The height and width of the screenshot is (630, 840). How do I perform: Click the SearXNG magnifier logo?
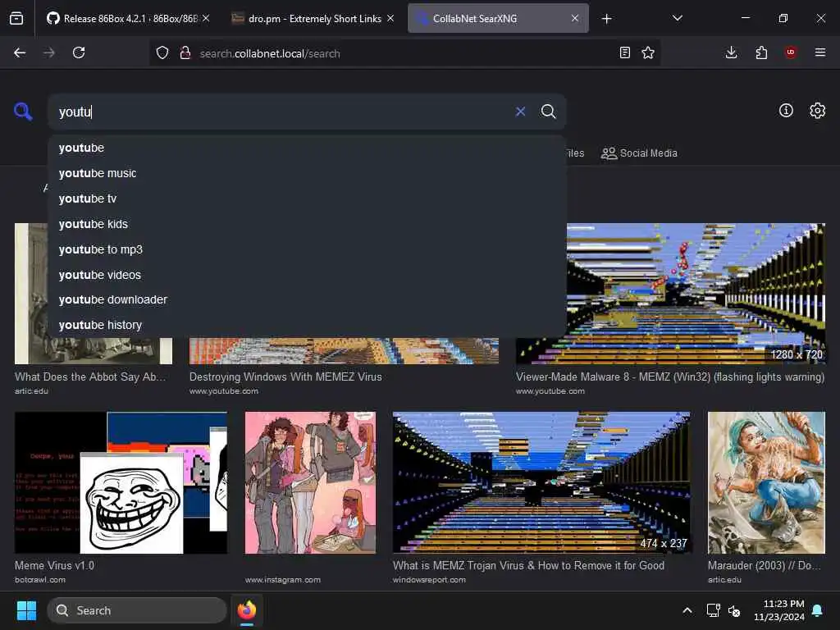(x=23, y=112)
